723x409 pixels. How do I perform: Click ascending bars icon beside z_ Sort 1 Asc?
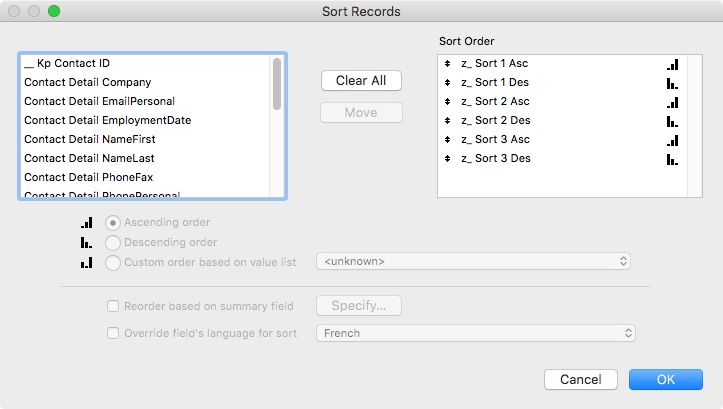click(672, 64)
